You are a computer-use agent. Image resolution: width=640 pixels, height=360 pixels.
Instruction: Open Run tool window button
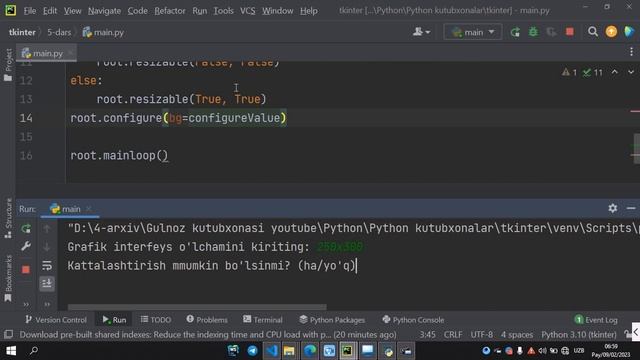pyautogui.click(x=114, y=320)
